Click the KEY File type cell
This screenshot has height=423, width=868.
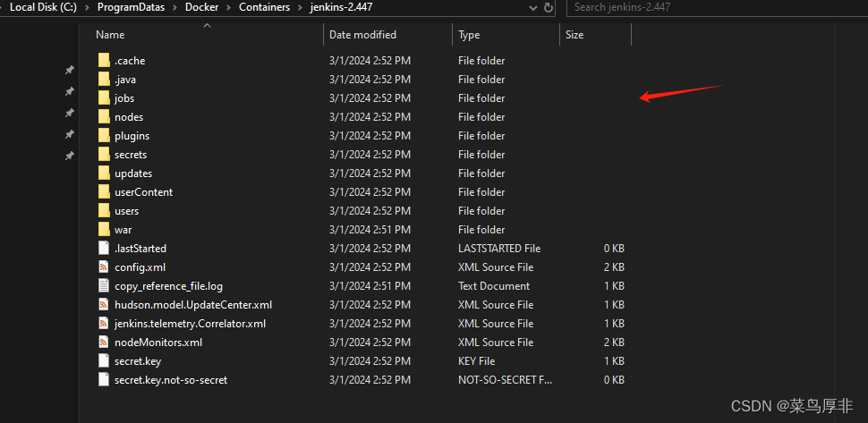(476, 361)
